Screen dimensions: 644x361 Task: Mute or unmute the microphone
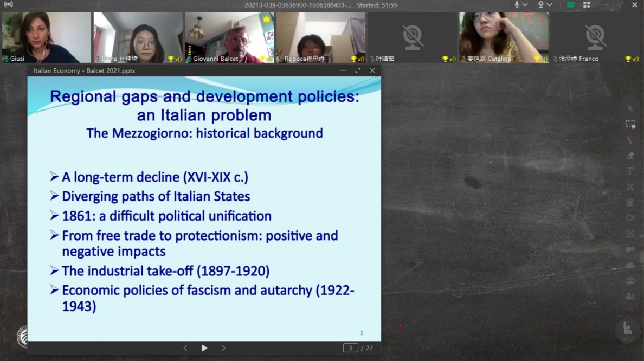pyautogui.click(x=517, y=5)
